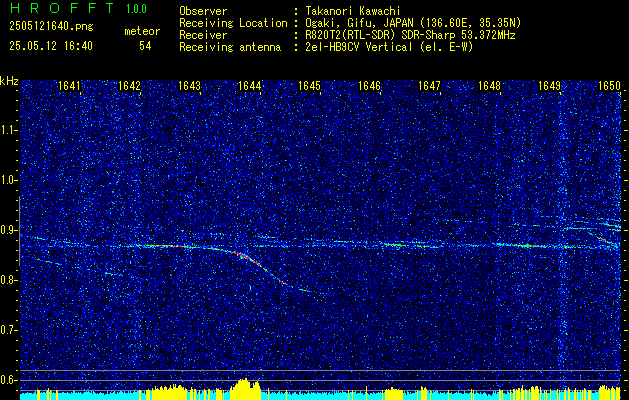
Task: Click the 0.6 kHz axis label
Action: tap(8, 380)
